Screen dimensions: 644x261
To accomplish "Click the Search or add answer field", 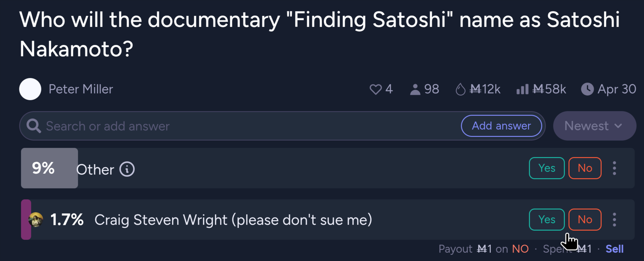I will point(245,126).
